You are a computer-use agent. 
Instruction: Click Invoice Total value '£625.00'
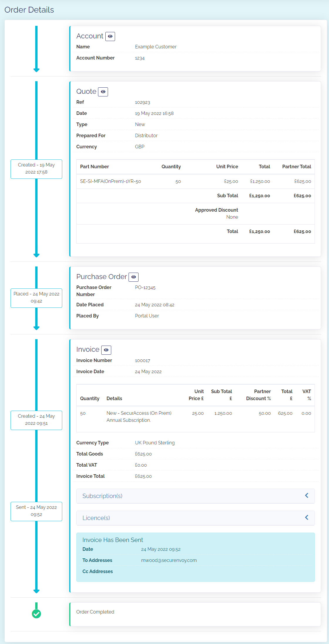(x=143, y=476)
